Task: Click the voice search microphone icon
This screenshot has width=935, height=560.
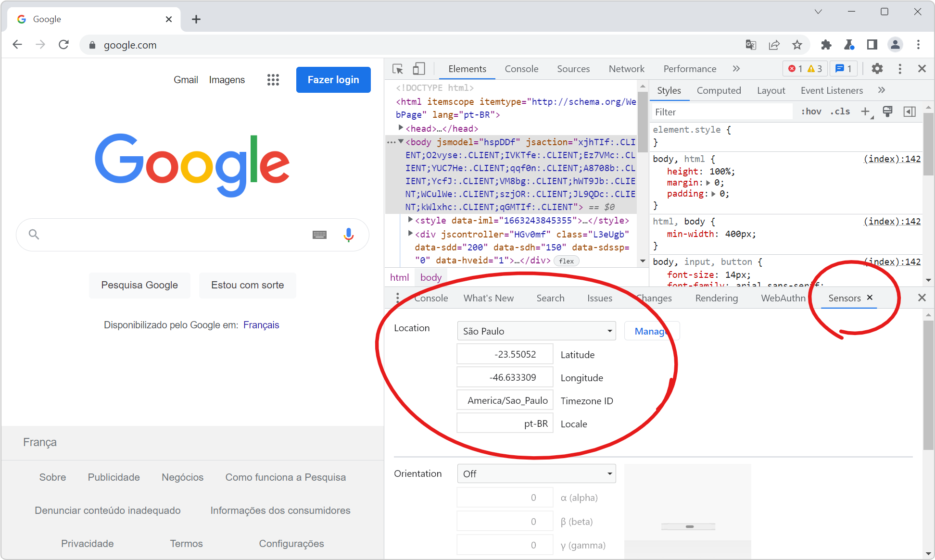Action: (x=349, y=235)
